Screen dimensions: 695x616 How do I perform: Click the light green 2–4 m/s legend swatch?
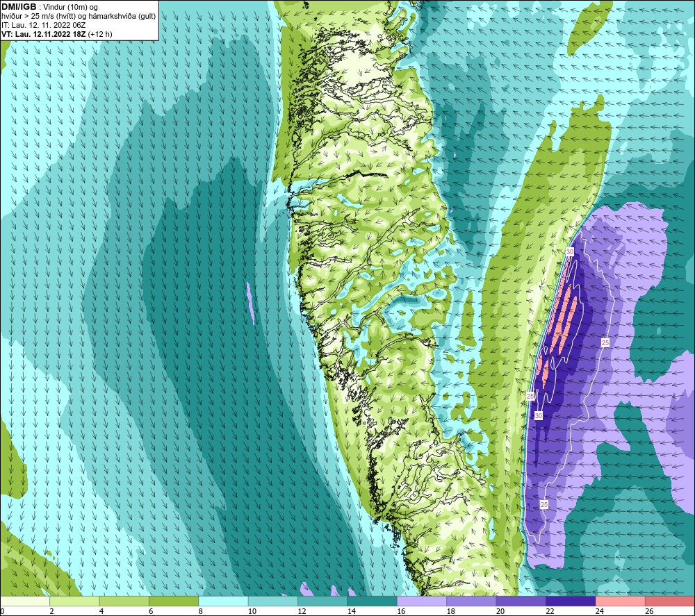[74, 601]
